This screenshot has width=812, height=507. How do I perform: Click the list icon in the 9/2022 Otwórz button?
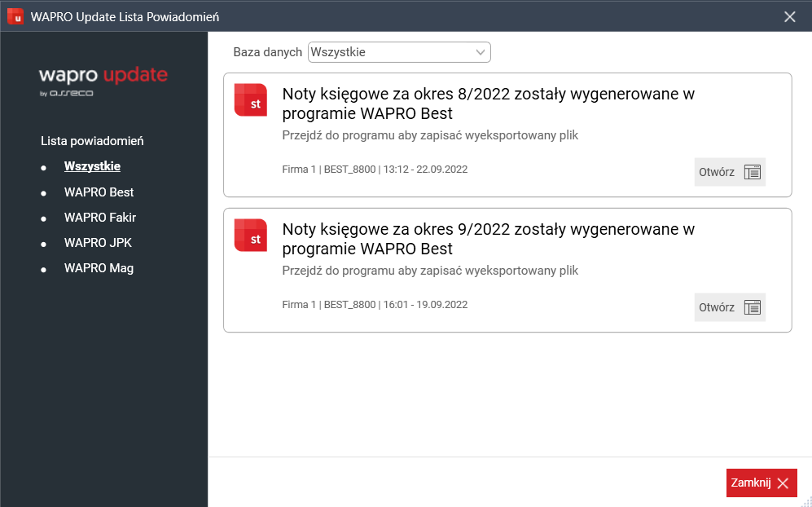(x=752, y=307)
